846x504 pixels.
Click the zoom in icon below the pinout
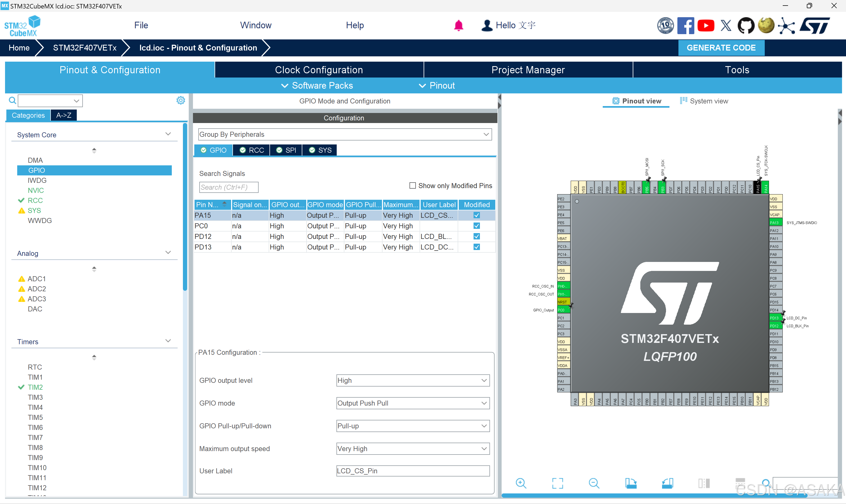point(520,483)
